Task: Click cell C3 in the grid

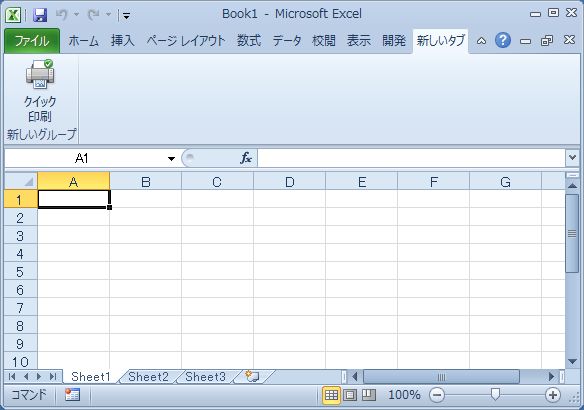Action: 218,235
